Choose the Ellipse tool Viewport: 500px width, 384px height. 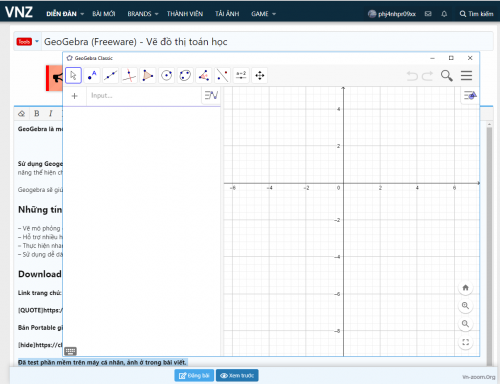point(185,75)
